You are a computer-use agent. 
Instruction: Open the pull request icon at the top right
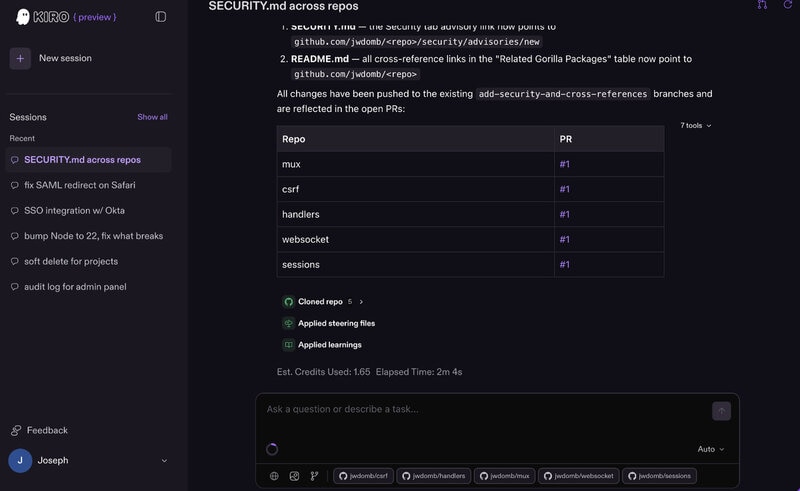coord(762,5)
